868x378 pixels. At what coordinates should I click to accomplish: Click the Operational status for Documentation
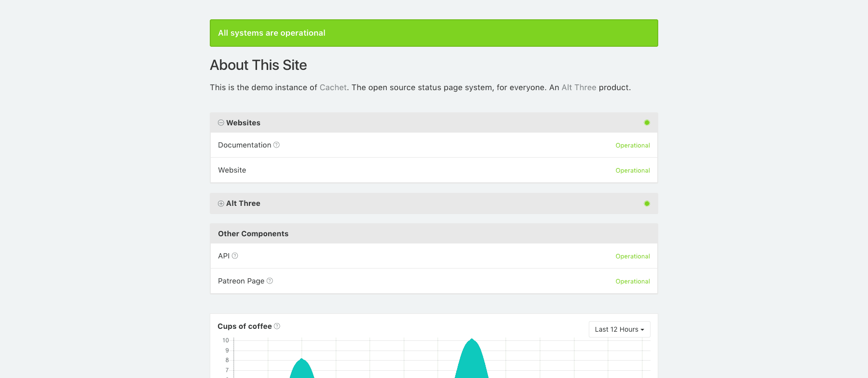[632, 146]
